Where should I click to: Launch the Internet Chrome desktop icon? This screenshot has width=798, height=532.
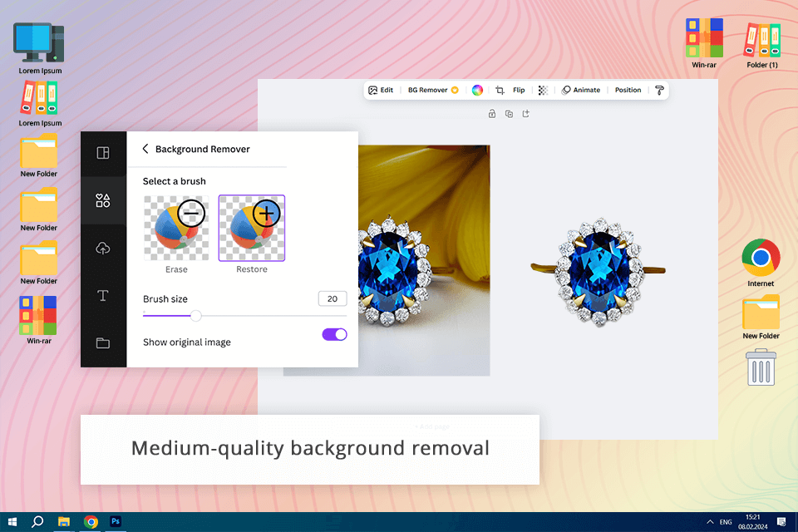761,263
